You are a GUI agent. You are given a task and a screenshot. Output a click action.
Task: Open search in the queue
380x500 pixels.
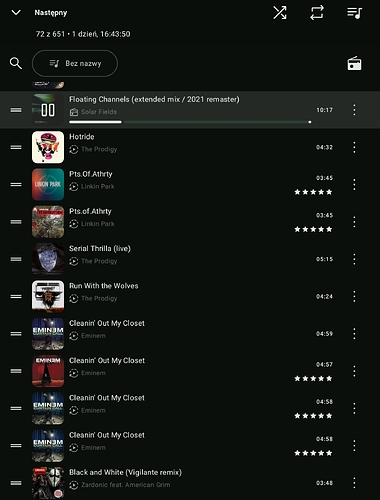(16, 63)
